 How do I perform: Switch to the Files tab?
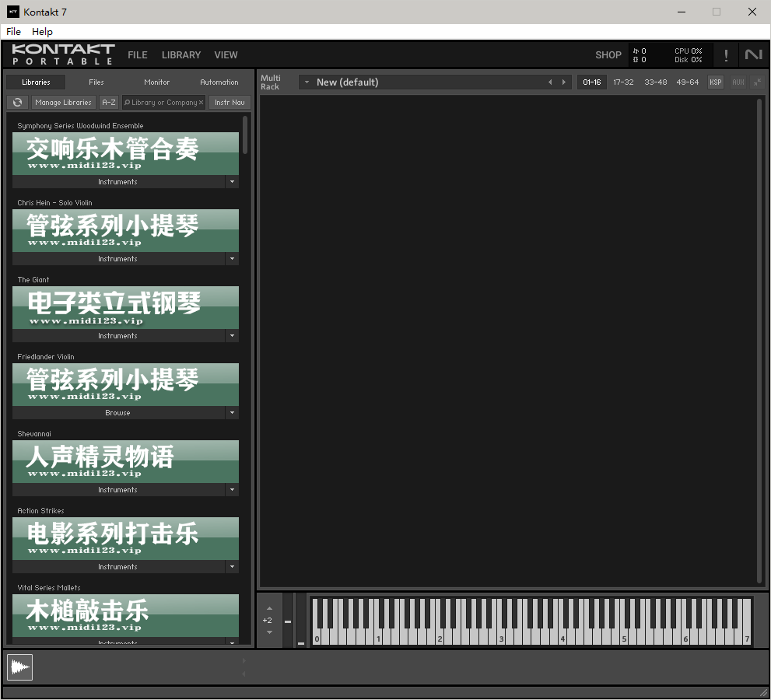[96, 82]
